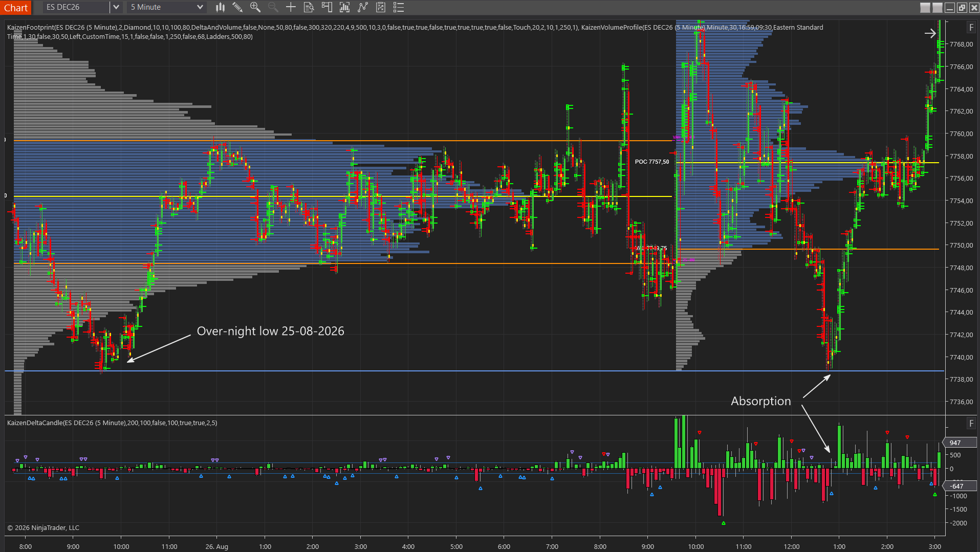Viewport: 980px width, 552px height.
Task: Click the 7738,00 price axis label
Action: [x=961, y=379]
